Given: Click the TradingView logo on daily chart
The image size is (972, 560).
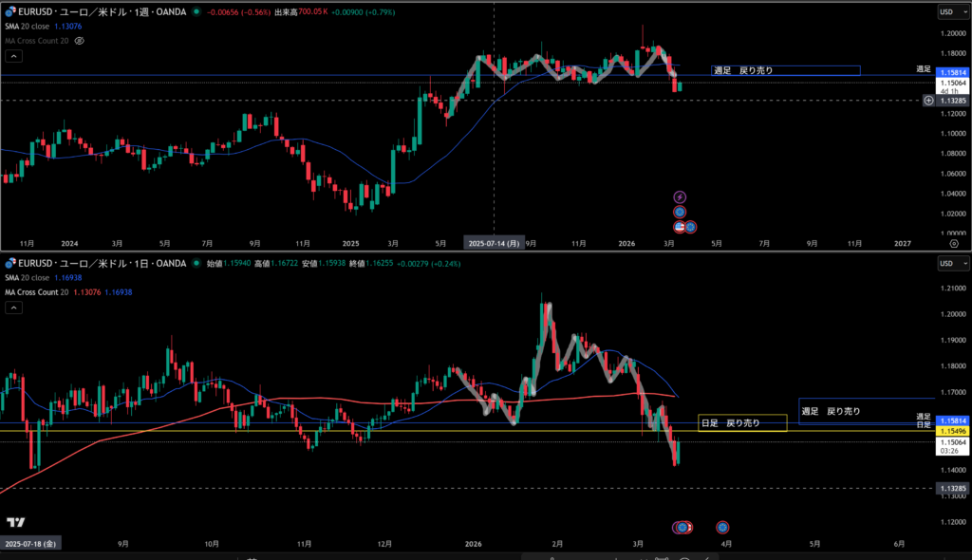Looking at the screenshot, I should click(15, 522).
